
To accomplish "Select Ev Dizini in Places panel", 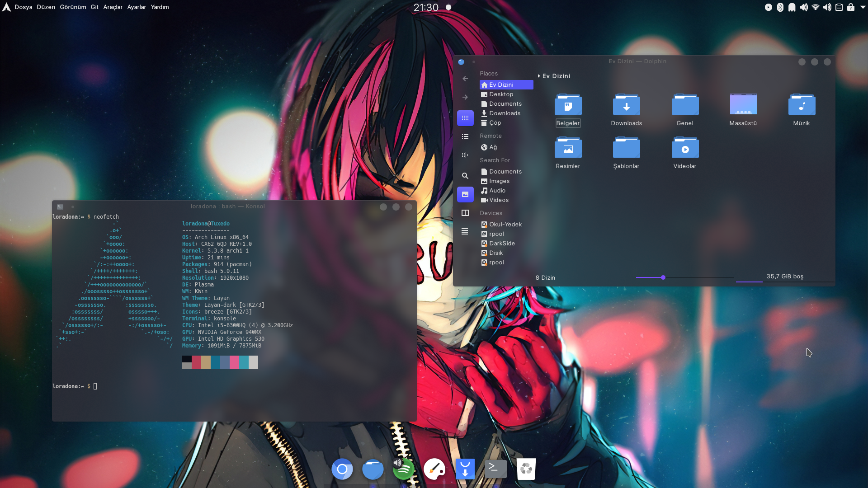I will click(x=506, y=84).
